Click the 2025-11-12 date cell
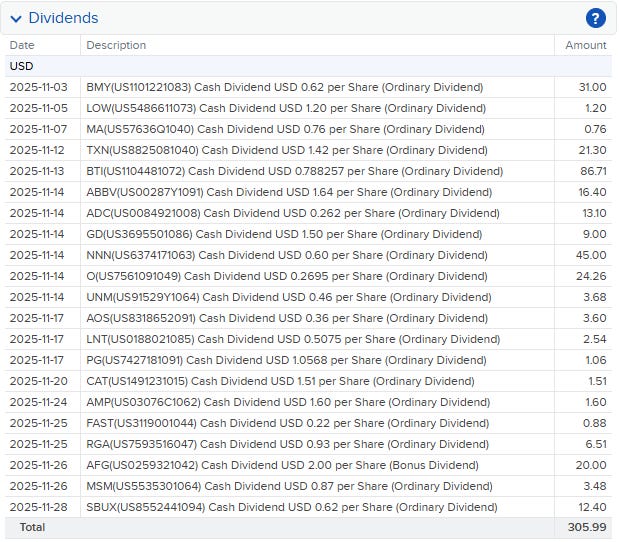Viewport: 619px width, 542px height. [37, 150]
